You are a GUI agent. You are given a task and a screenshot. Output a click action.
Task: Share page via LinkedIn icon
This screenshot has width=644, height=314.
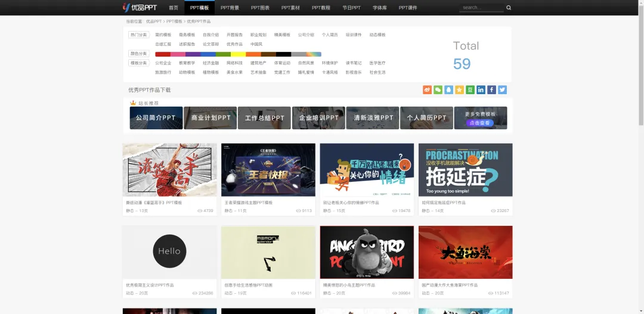481,89
